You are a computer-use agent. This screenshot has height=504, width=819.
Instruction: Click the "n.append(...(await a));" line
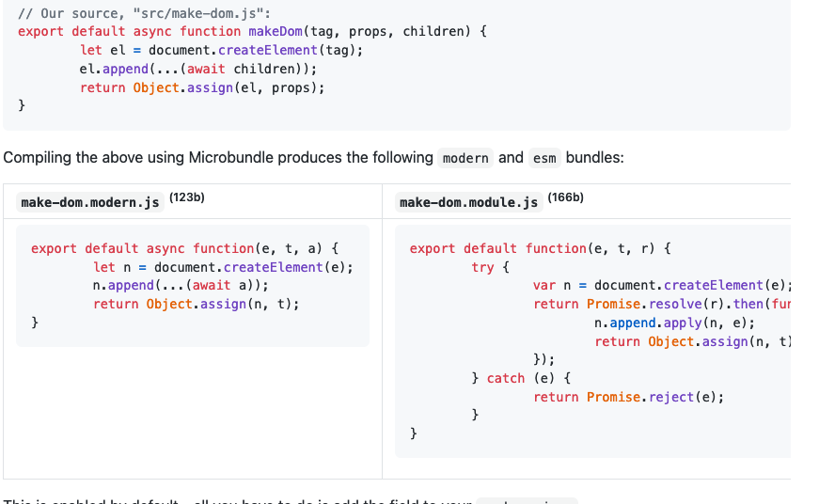coord(181,286)
